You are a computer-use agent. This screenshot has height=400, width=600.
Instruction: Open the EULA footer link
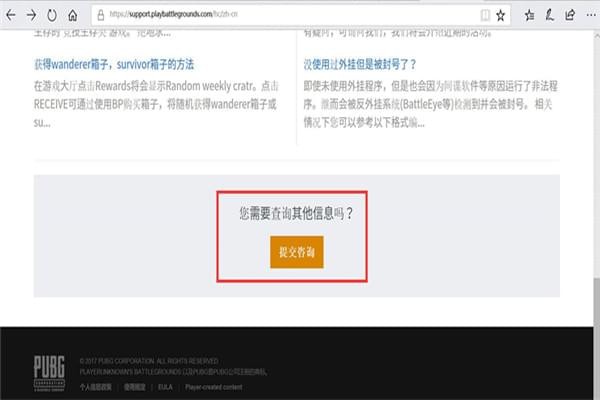click(x=165, y=387)
